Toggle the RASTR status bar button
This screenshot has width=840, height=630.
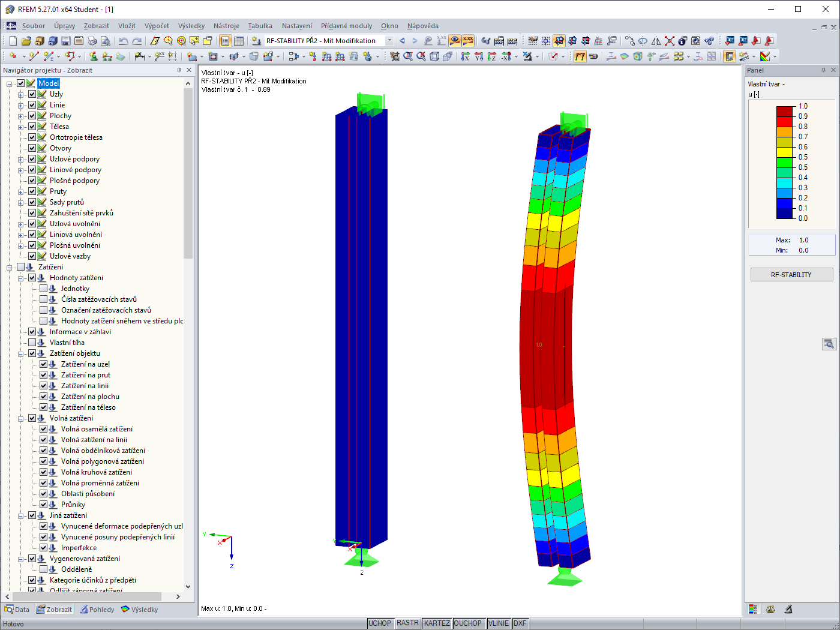[407, 623]
